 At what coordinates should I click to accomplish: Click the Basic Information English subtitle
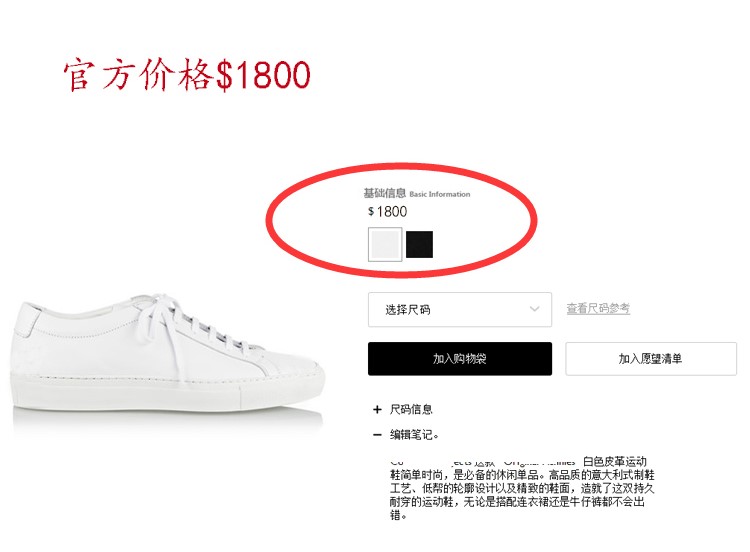(440, 194)
